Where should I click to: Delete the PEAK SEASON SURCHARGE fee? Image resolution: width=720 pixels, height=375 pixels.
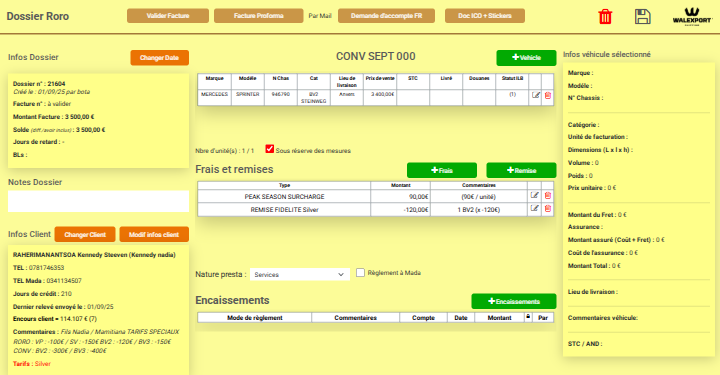pos(548,196)
